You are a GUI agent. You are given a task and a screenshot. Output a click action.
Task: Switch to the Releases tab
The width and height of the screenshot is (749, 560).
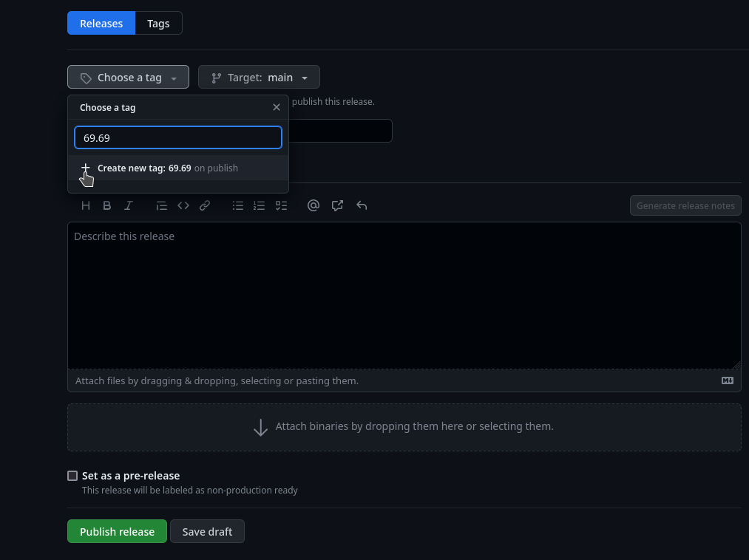point(101,24)
